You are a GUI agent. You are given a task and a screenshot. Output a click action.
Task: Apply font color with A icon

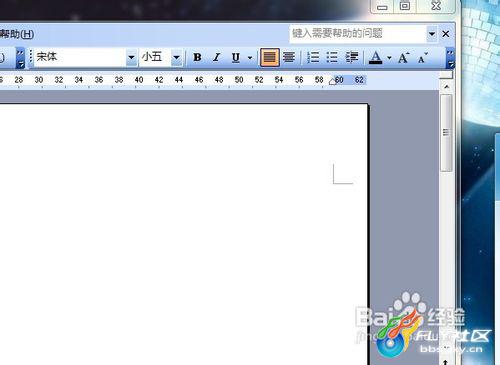pyautogui.click(x=376, y=58)
